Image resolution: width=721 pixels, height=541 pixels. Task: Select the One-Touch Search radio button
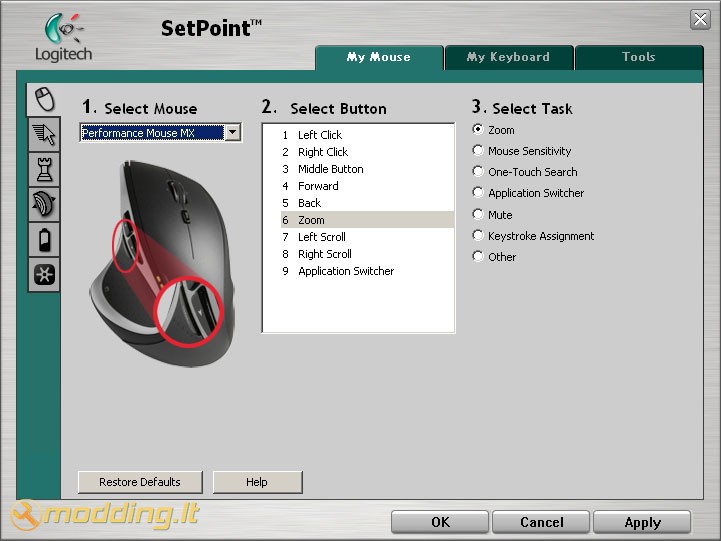click(x=478, y=171)
